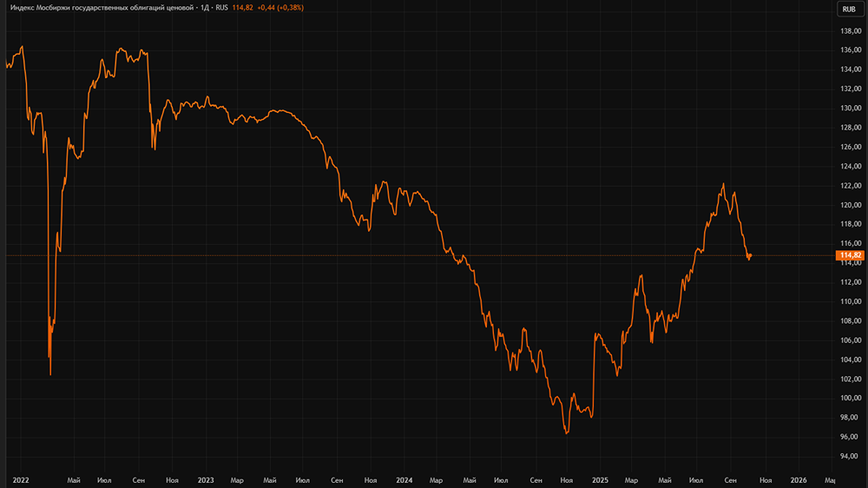This screenshot has width=868, height=488.
Task: Click the 1Д interval label in the header
Action: 205,8
